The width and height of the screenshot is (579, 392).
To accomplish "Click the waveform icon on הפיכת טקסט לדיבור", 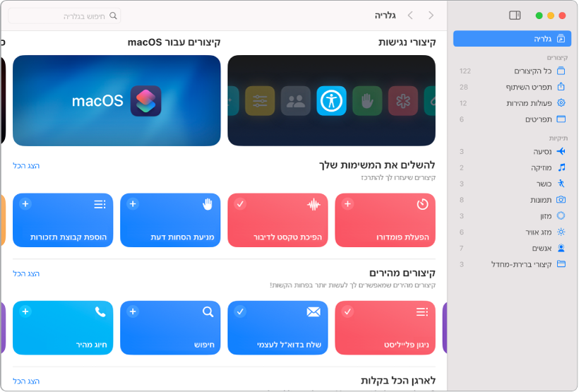I will 314,204.
